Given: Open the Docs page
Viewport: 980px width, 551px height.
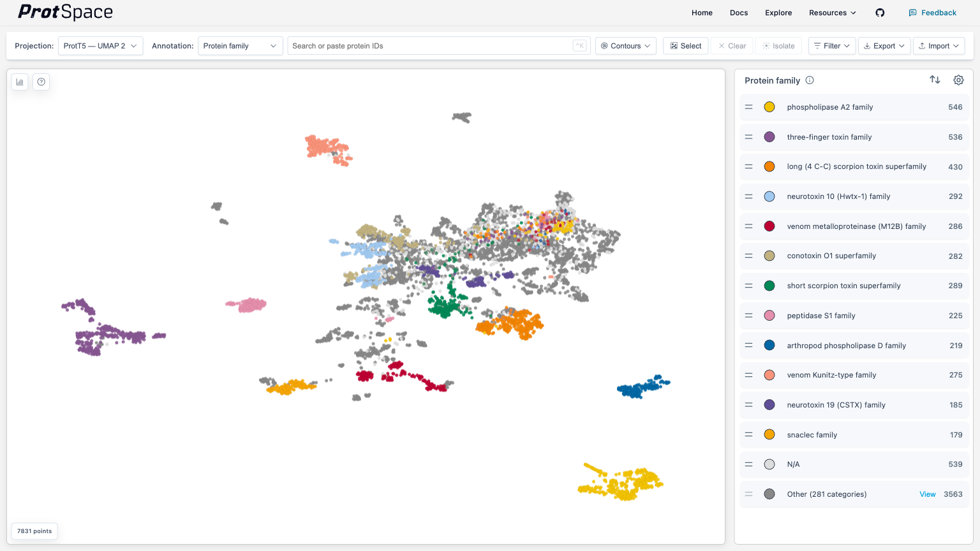Looking at the screenshot, I should click(x=739, y=13).
